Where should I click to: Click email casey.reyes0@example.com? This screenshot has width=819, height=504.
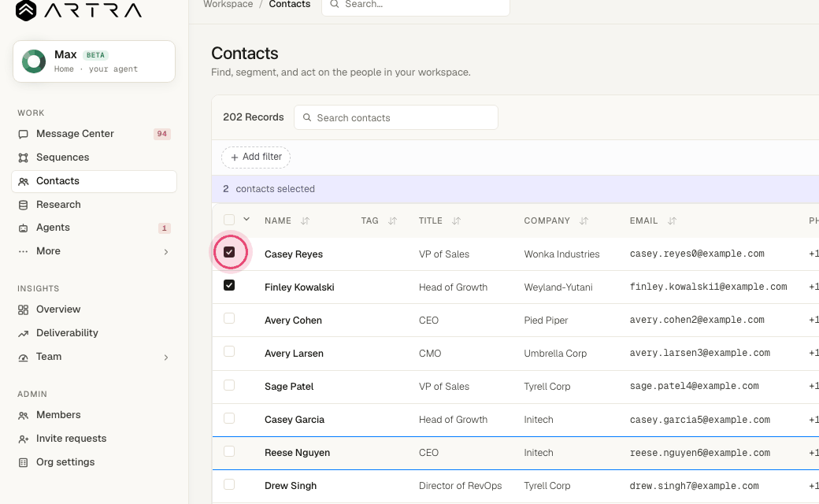pyautogui.click(x=697, y=254)
